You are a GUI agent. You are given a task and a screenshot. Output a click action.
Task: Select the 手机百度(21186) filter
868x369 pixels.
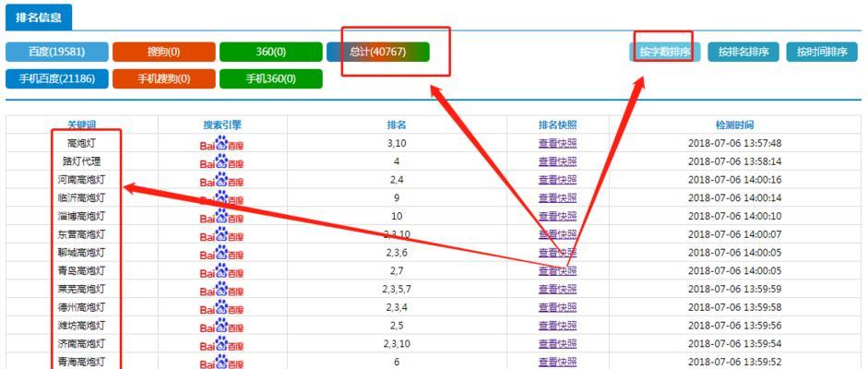pyautogui.click(x=57, y=78)
